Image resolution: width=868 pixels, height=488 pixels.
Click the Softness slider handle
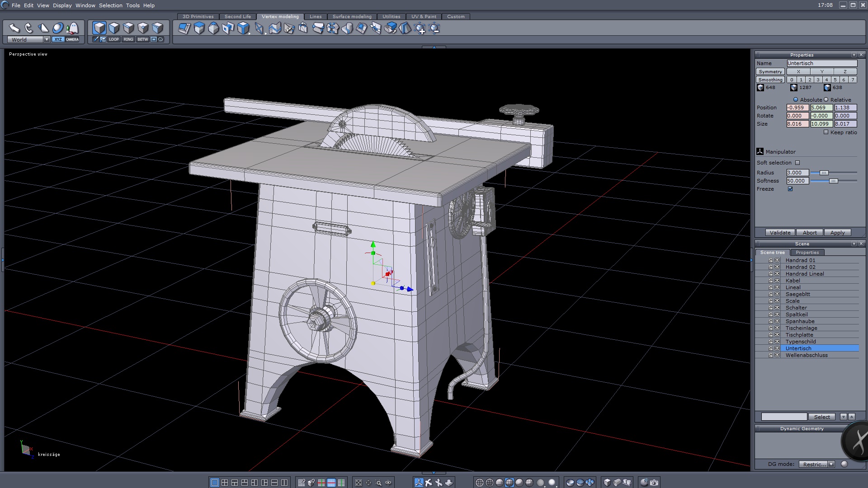point(833,181)
